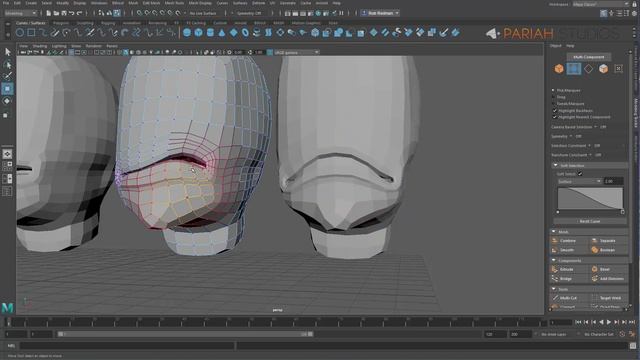
Task: Open the viewport color space dropdown
Action: click(x=296, y=52)
